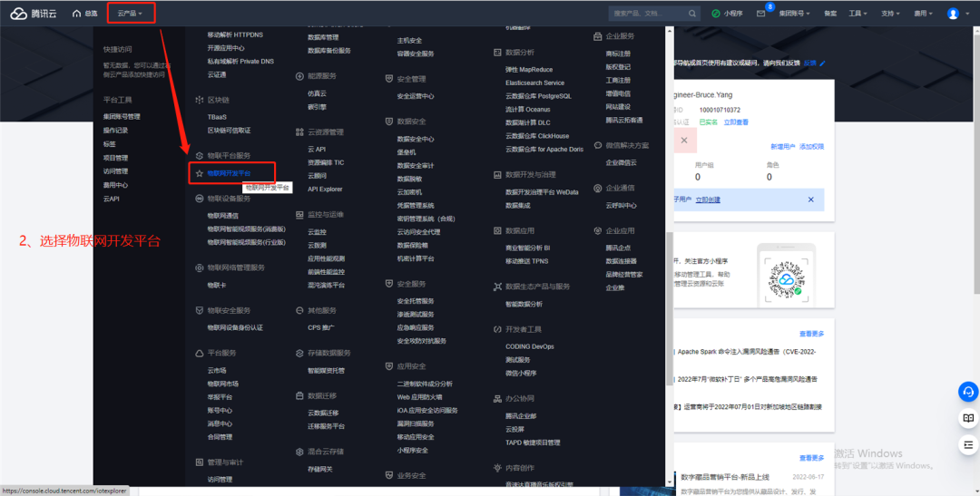
Task: Click the mini program QR code image
Action: point(786,280)
